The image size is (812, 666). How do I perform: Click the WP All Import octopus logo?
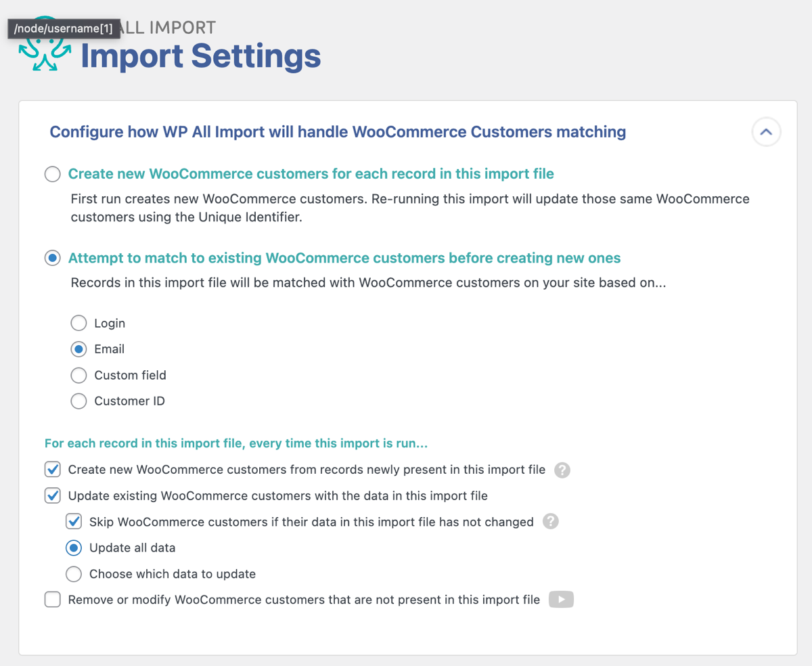pos(45,44)
